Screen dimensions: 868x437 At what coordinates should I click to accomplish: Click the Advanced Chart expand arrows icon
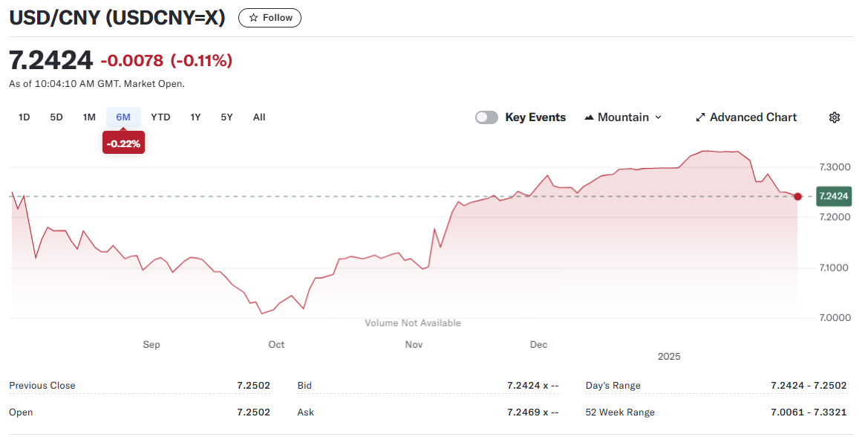coord(699,117)
